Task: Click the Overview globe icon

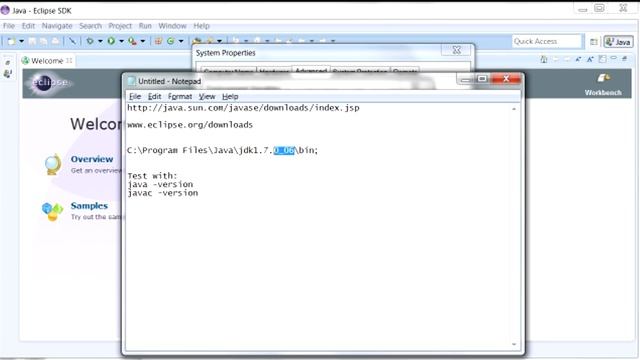Action: coord(53,164)
